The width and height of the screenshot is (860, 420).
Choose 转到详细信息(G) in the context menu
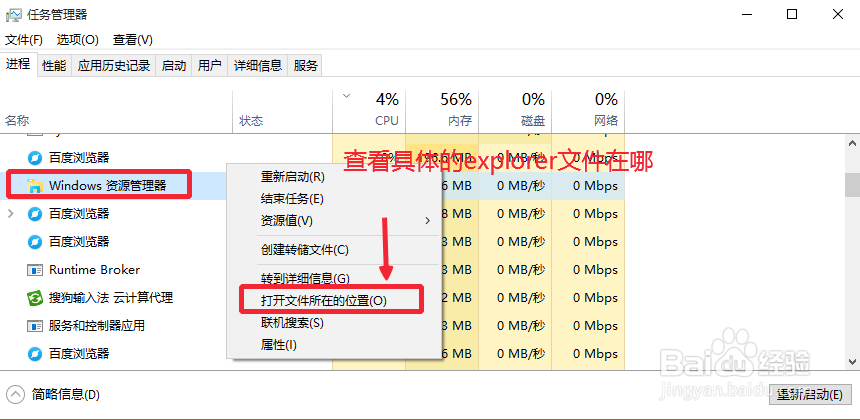335,279
